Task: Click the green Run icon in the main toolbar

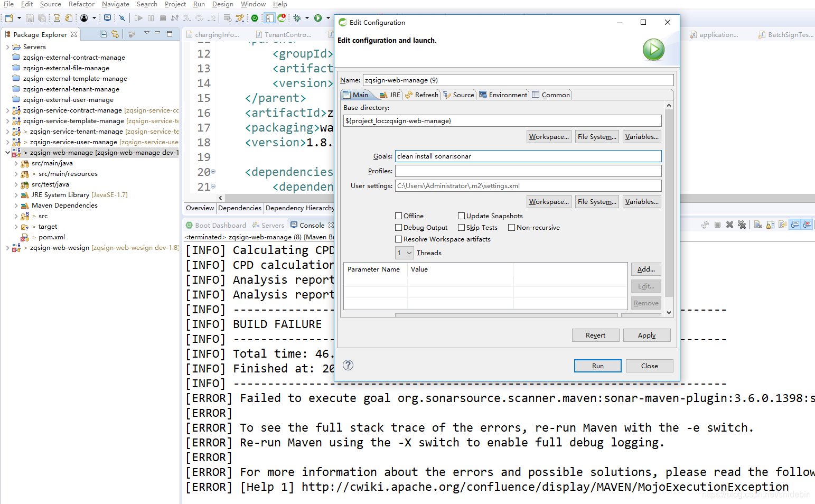Action: click(318, 18)
